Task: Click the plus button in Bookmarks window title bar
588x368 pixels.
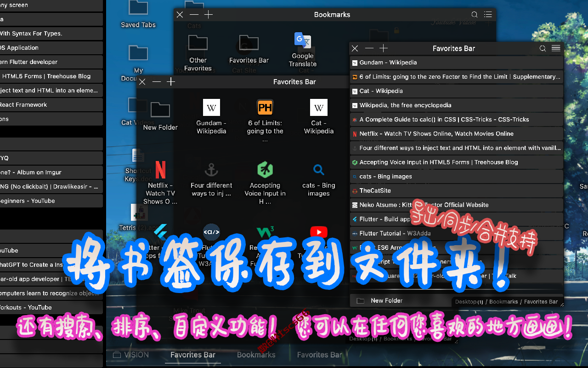Action: click(x=209, y=15)
